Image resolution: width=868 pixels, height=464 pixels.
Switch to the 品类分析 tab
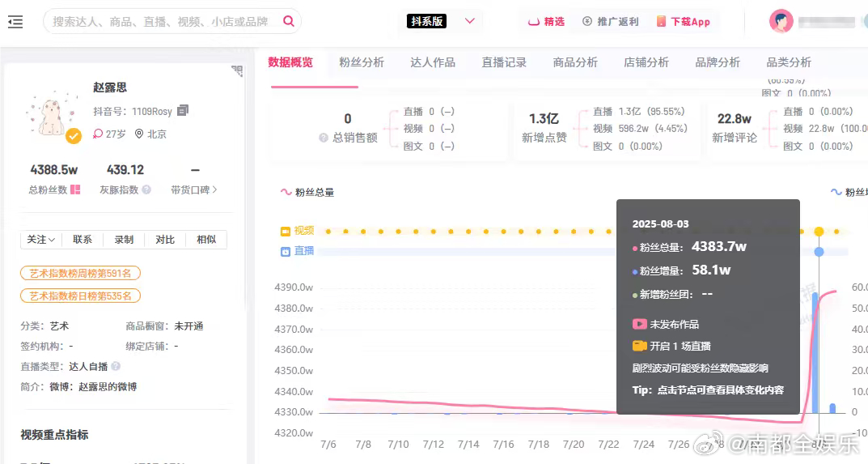pos(789,62)
